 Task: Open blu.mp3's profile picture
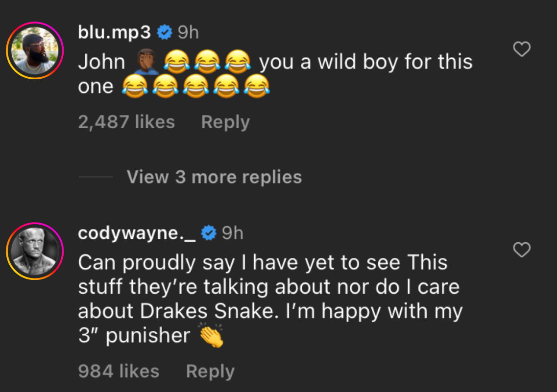coord(35,50)
